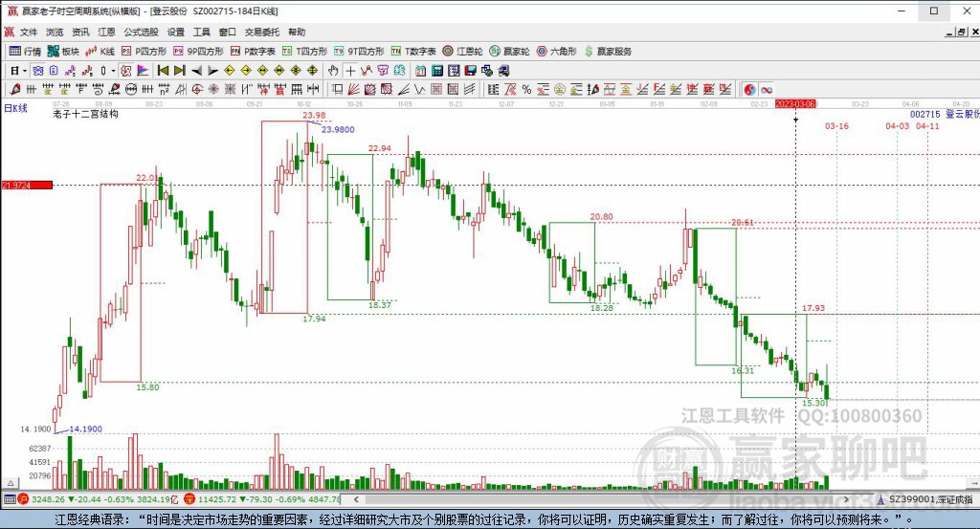This screenshot has width=980, height=529.
Task: Select the red pencil drawing tool
Action: [x=15, y=89]
